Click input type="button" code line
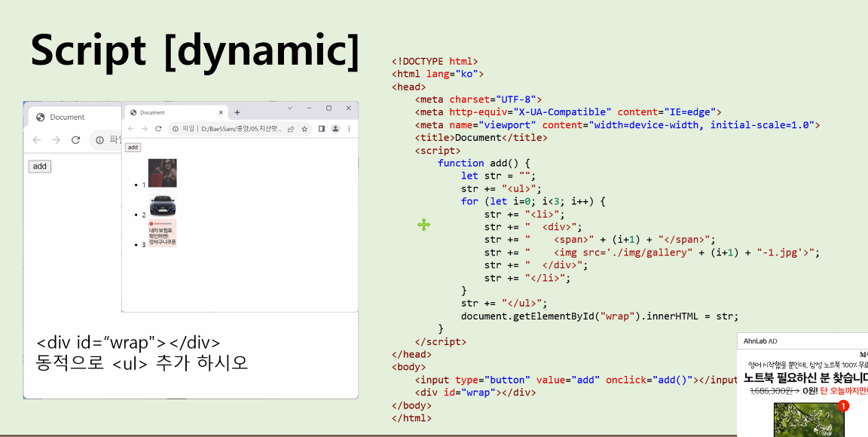 pos(576,380)
